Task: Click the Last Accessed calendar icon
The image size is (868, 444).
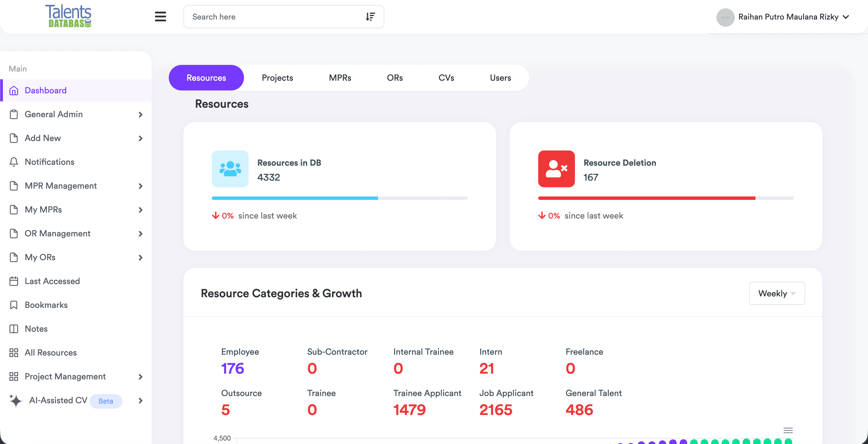Action: pos(13,281)
